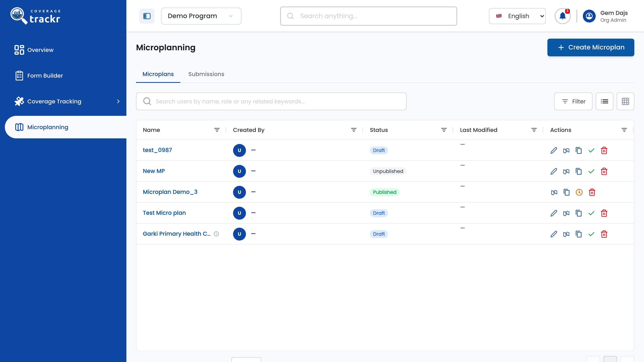Open Created By column filter menu
This screenshot has height=362, width=644.
click(354, 130)
